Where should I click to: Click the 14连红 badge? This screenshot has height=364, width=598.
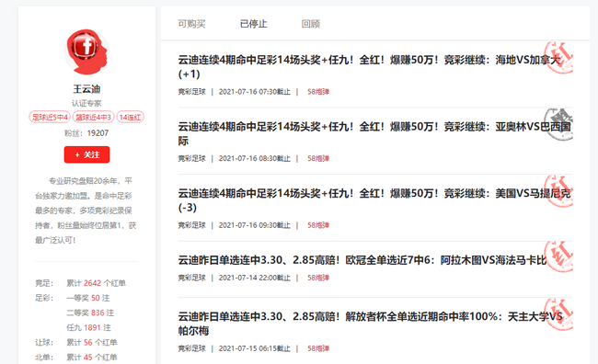[130, 117]
